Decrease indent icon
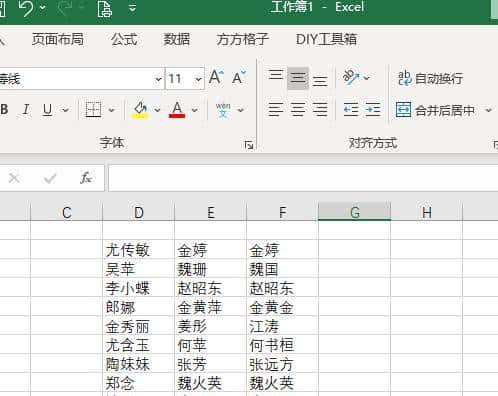498x396 pixels. click(351, 109)
